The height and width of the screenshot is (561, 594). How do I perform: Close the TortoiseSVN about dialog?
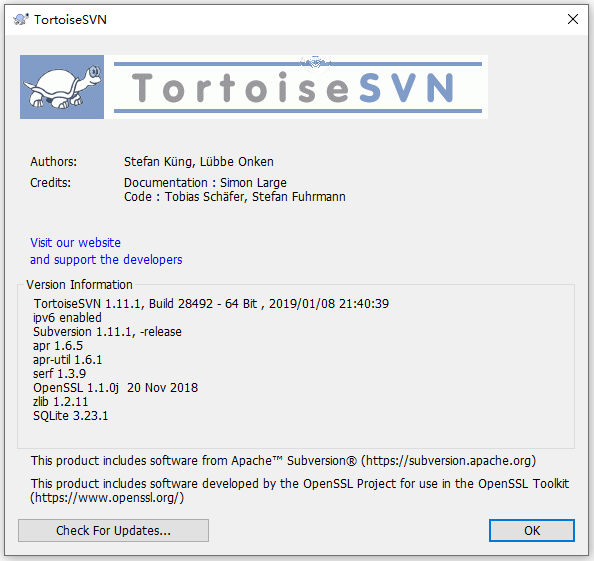point(573,19)
